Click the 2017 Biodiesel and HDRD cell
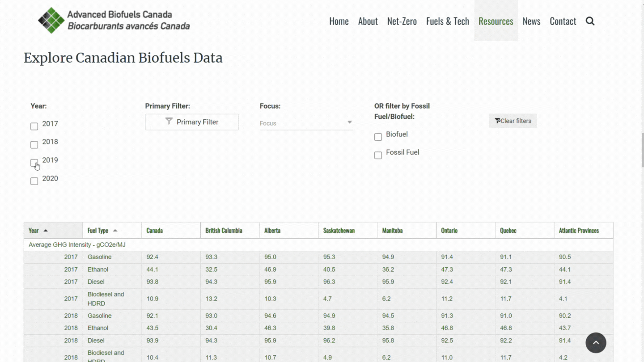Viewport: 644px width, 362px height. point(112,299)
